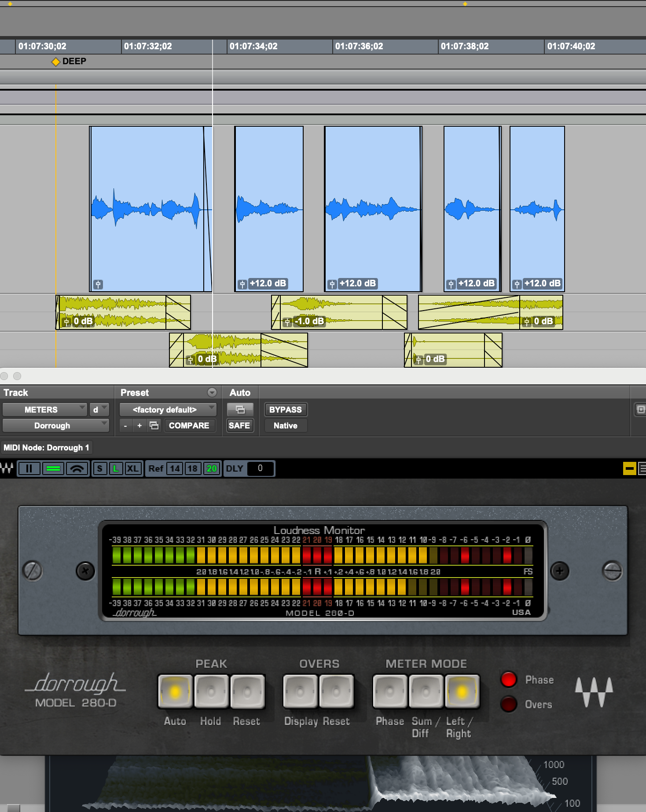
Task: Click the Overs Display button
Action: click(301, 691)
